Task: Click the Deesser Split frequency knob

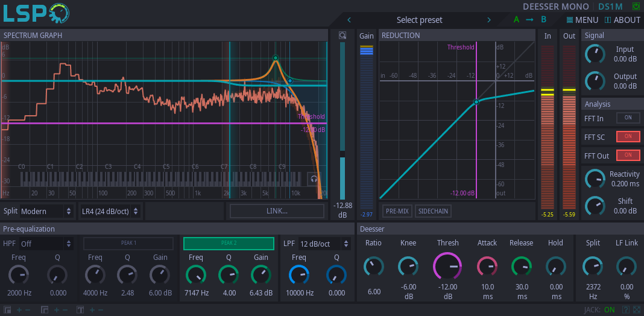Action: tap(593, 267)
